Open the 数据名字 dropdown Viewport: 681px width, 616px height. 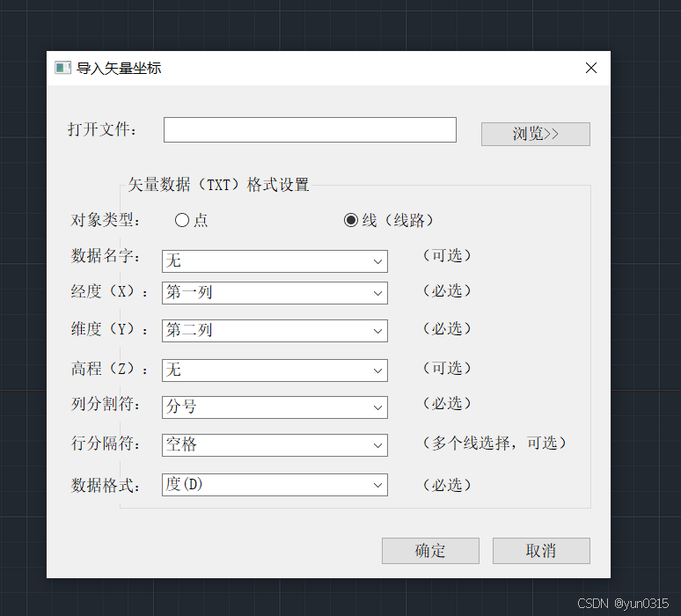[x=275, y=261]
